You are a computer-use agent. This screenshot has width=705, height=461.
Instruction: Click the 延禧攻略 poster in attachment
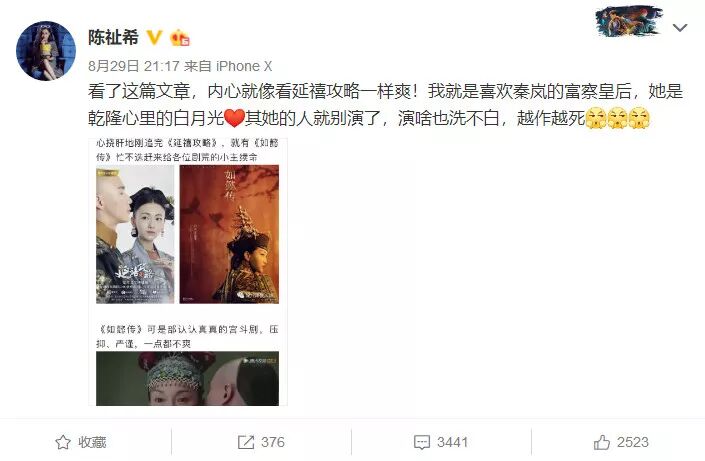[x=135, y=234]
